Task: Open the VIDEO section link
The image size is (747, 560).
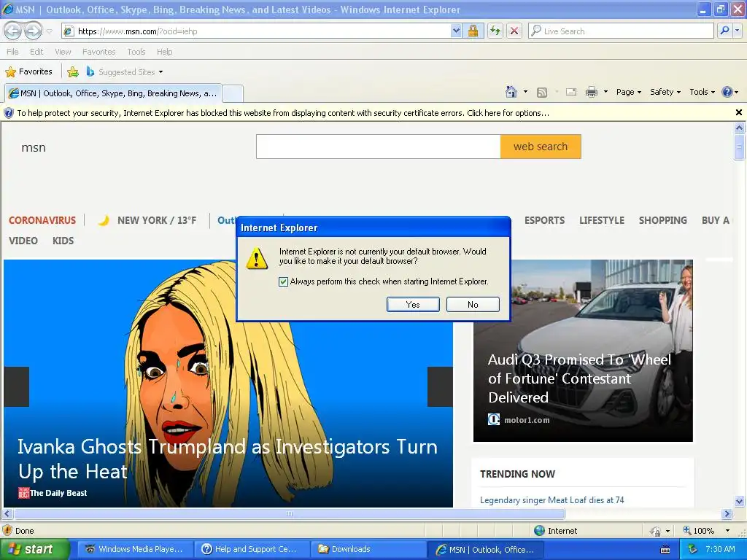Action: coord(23,241)
